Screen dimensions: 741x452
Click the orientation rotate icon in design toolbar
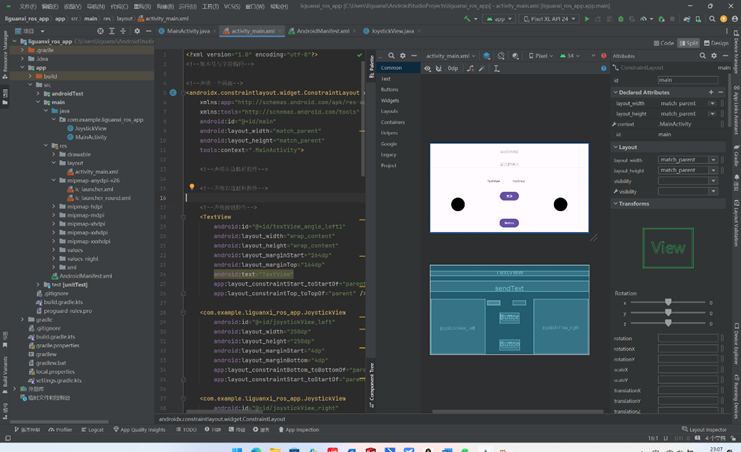pos(501,56)
